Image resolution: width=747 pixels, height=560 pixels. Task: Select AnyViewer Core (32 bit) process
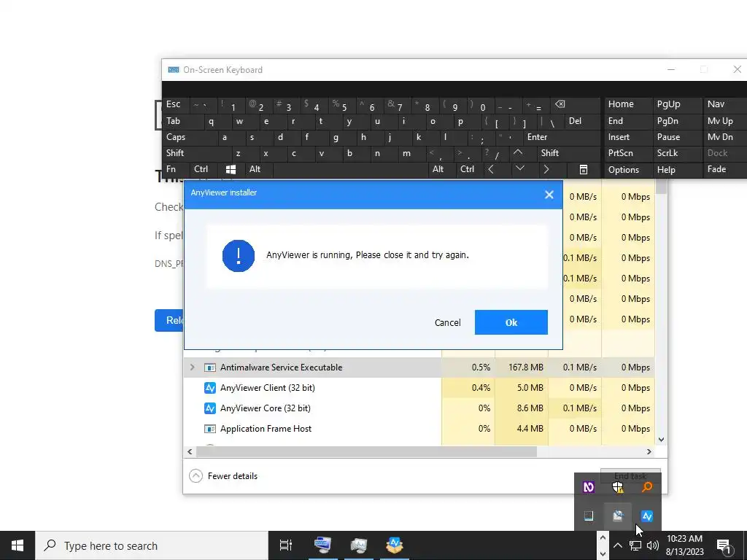point(312,408)
